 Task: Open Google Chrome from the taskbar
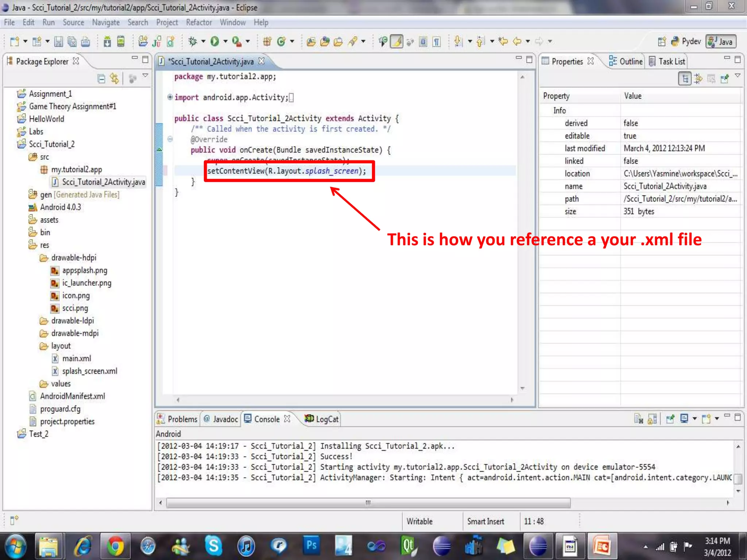click(115, 546)
